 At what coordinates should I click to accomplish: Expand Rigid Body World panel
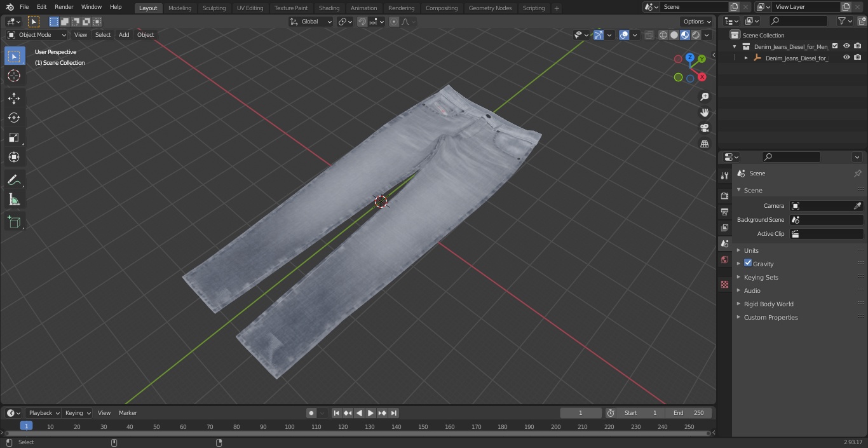768,304
